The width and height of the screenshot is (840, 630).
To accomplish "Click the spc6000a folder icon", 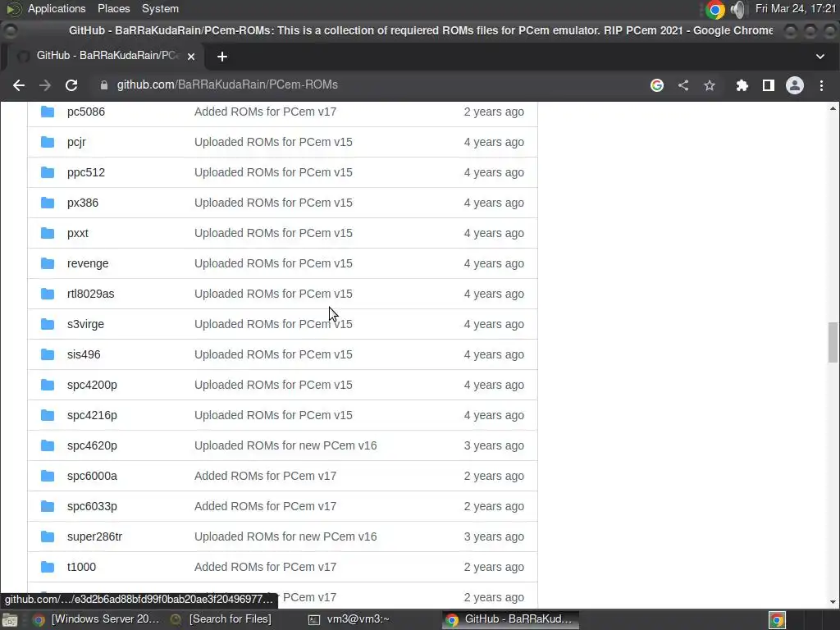I will (x=48, y=476).
